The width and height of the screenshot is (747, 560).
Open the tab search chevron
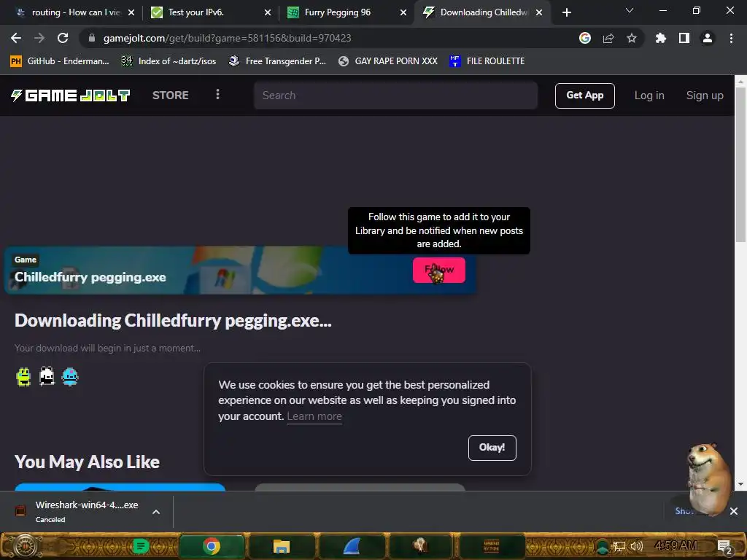(x=630, y=10)
